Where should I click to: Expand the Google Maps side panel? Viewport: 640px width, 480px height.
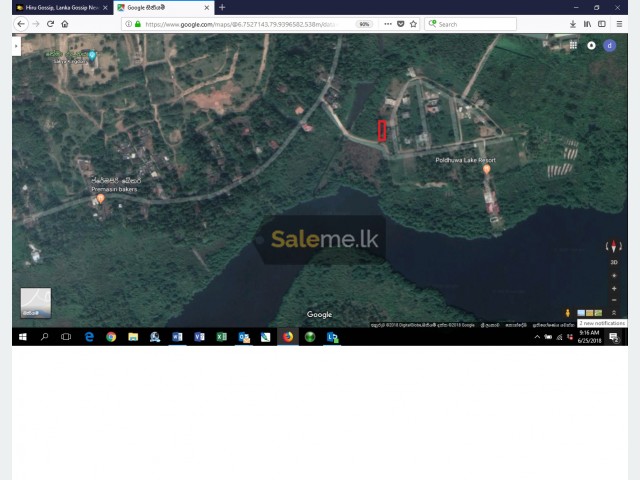[x=16, y=46]
